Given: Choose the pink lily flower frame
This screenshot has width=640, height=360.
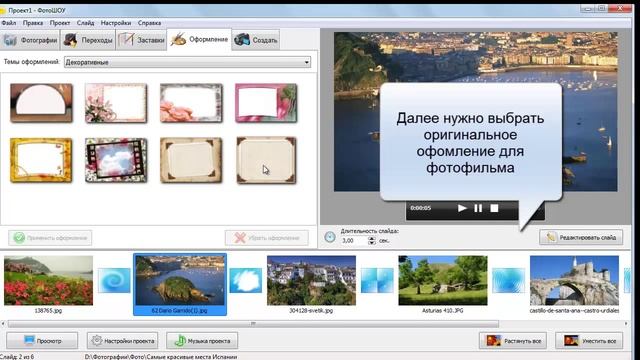Looking at the screenshot, I should (116, 103).
